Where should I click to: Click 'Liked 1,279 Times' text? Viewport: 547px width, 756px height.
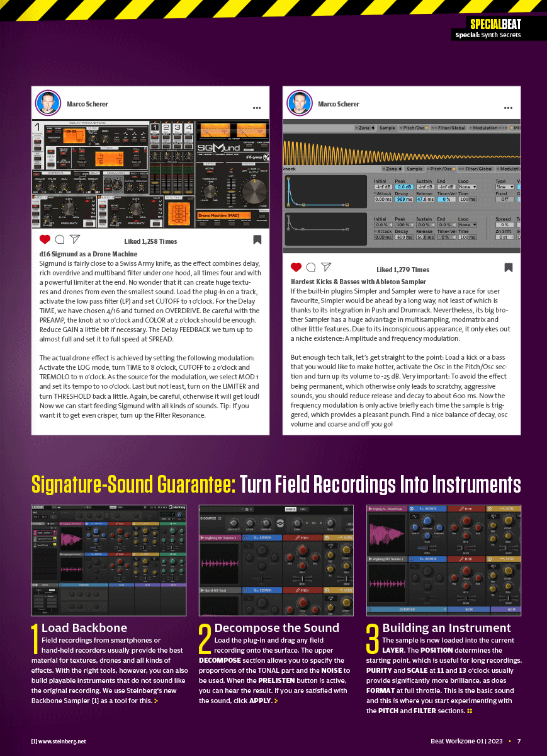click(x=403, y=269)
